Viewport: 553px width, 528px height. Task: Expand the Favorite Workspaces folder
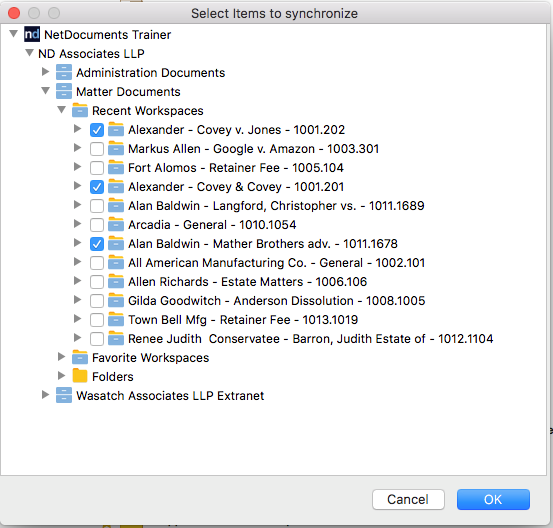[61, 357]
